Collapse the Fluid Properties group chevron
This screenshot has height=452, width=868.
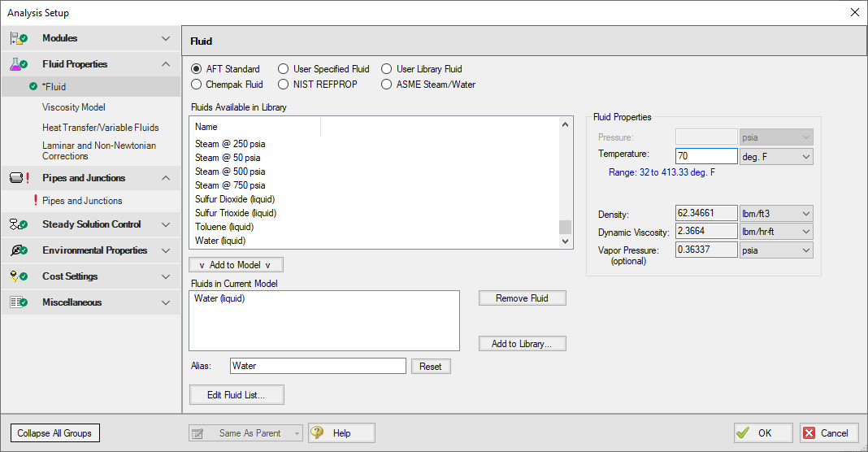[166, 64]
